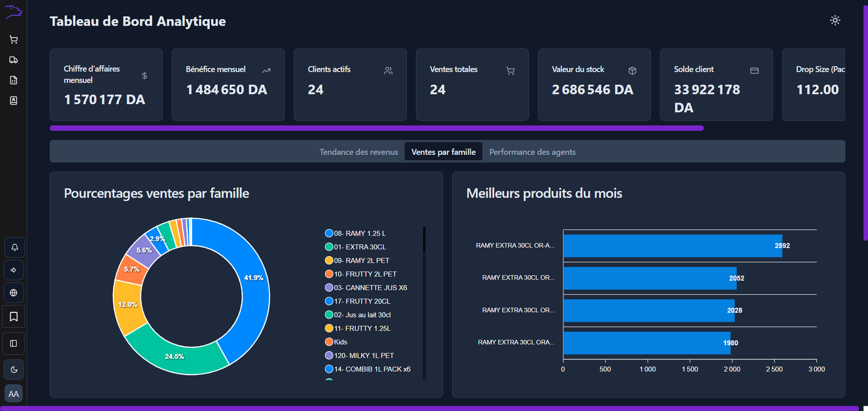Toggle the 17- FRUTTY 20CL legend entry
This screenshot has height=411, width=868.
point(358,301)
